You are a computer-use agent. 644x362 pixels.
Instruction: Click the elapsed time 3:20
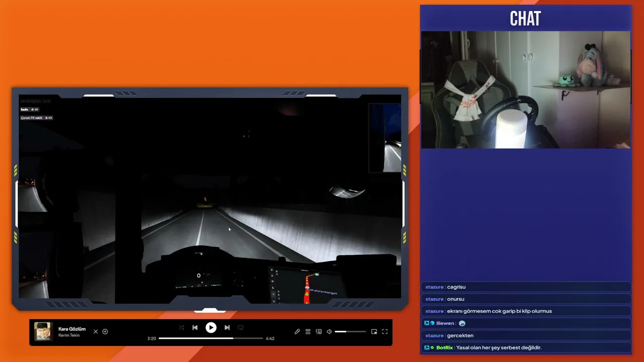tap(151, 338)
